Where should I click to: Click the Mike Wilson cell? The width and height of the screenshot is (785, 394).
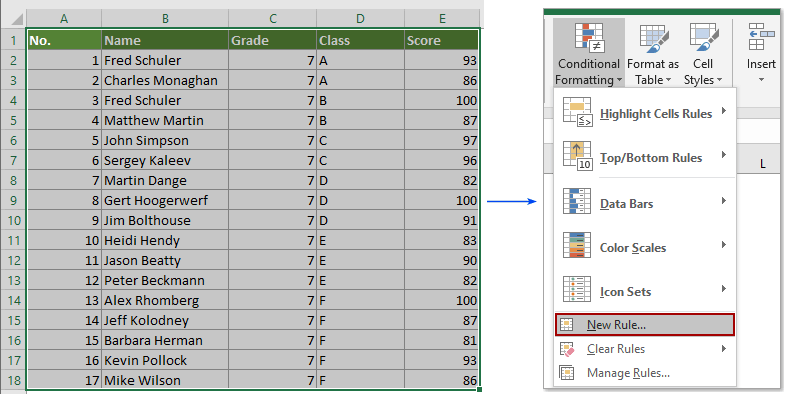pos(165,380)
